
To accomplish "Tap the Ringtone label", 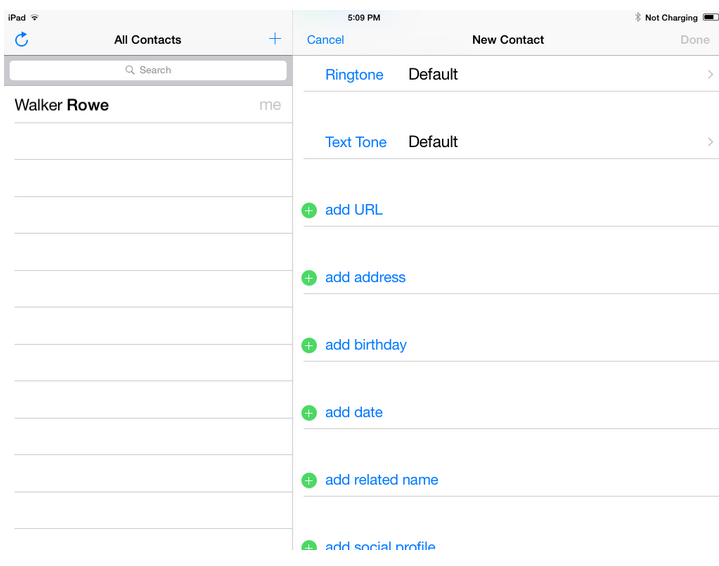I will 354,74.
